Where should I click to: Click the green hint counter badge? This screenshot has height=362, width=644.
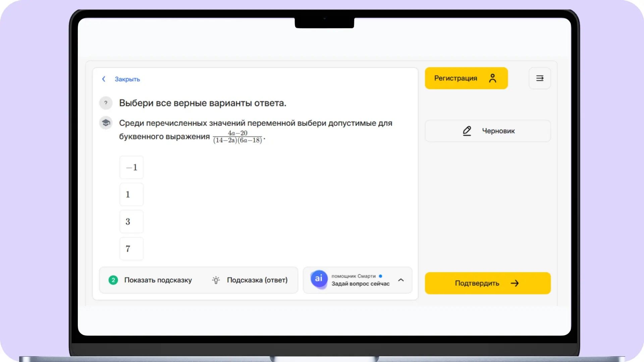click(x=113, y=280)
